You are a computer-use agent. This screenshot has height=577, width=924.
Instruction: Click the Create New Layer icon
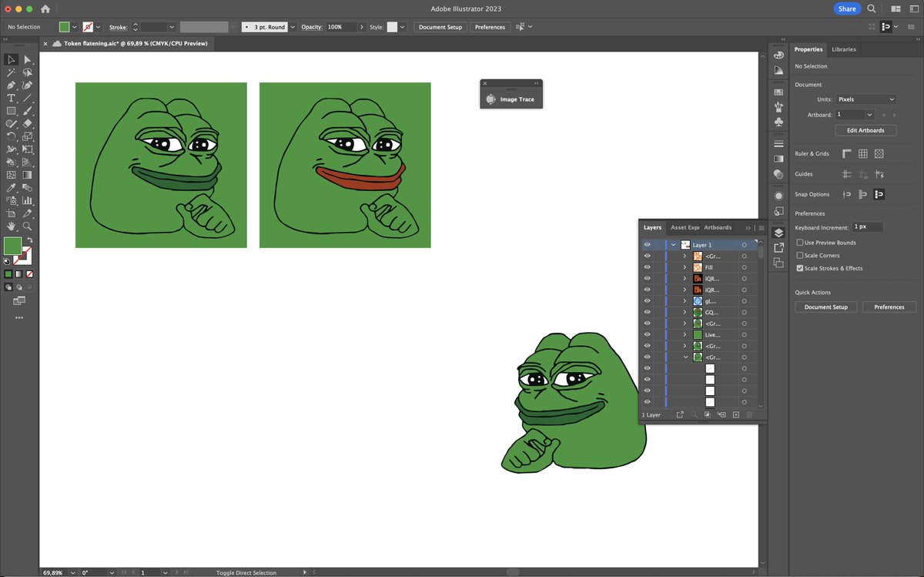[x=735, y=414]
